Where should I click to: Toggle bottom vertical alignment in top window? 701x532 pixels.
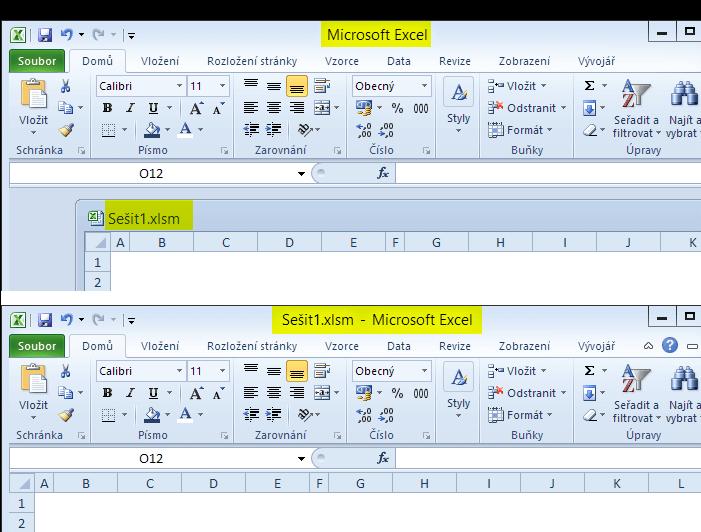(x=297, y=86)
